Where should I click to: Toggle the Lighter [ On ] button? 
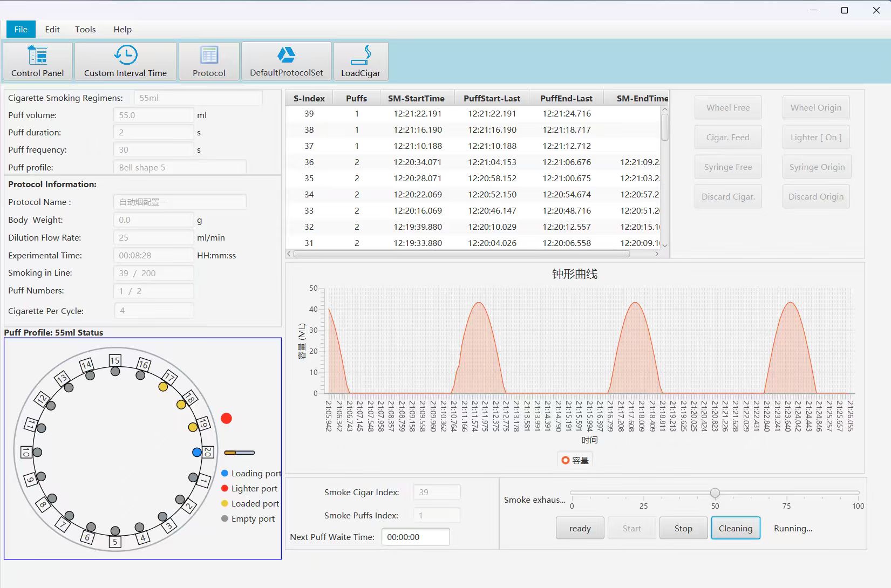pyautogui.click(x=815, y=138)
